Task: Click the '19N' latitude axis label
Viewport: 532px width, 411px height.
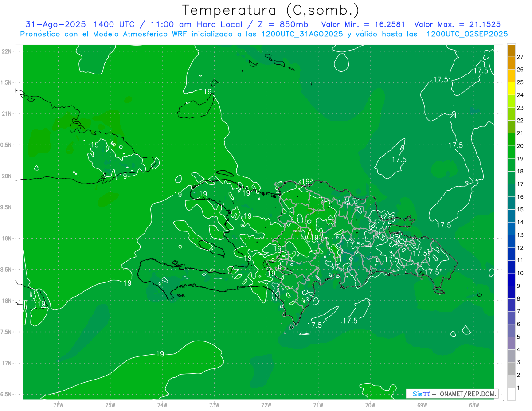Action: point(7,239)
